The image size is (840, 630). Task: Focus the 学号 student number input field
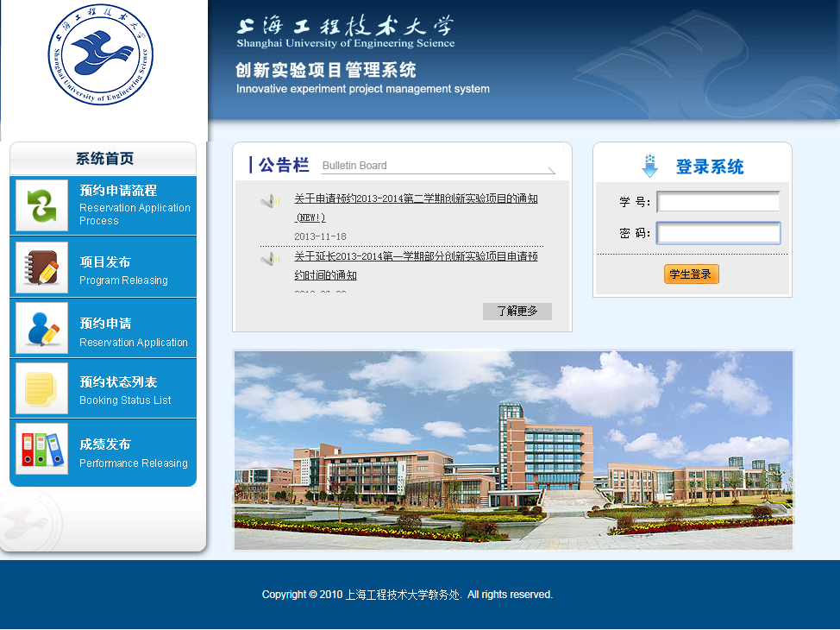[718, 202]
